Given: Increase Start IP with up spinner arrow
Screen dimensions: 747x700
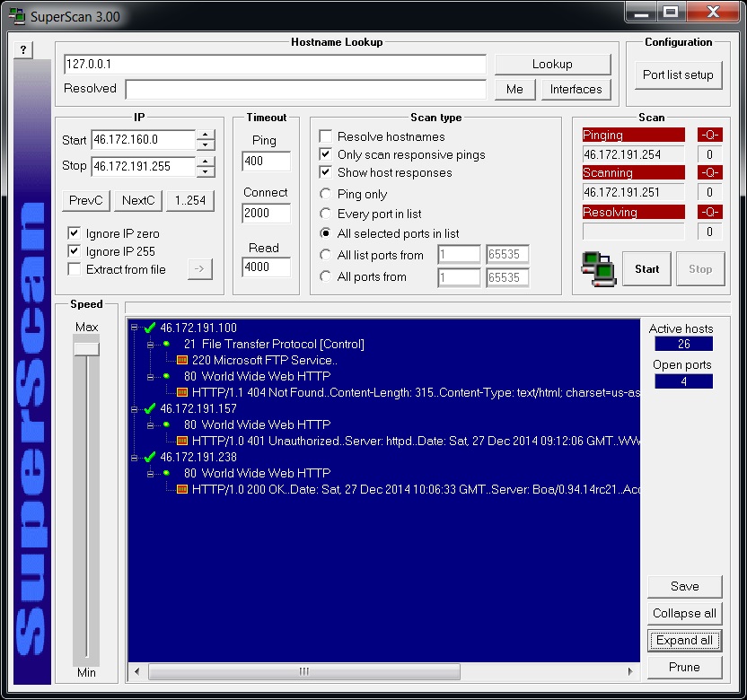Looking at the screenshot, I should [206, 135].
